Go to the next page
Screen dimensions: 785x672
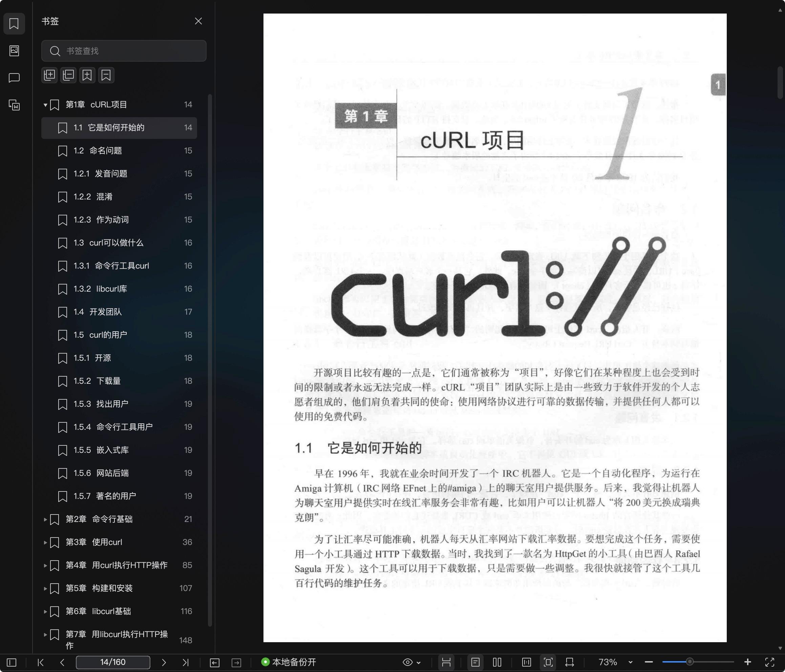pos(164,662)
